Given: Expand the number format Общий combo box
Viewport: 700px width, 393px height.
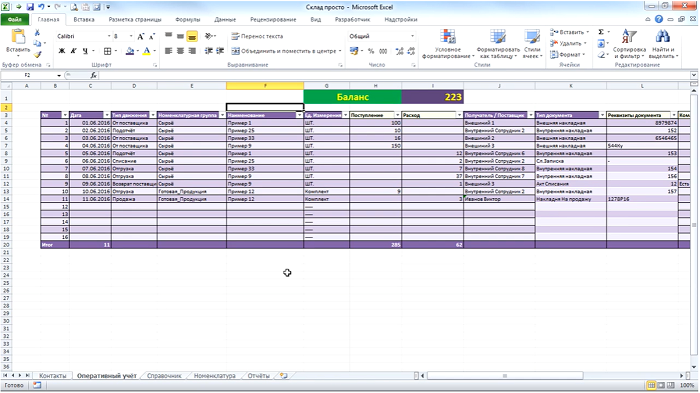Looking at the screenshot, I should point(412,36).
